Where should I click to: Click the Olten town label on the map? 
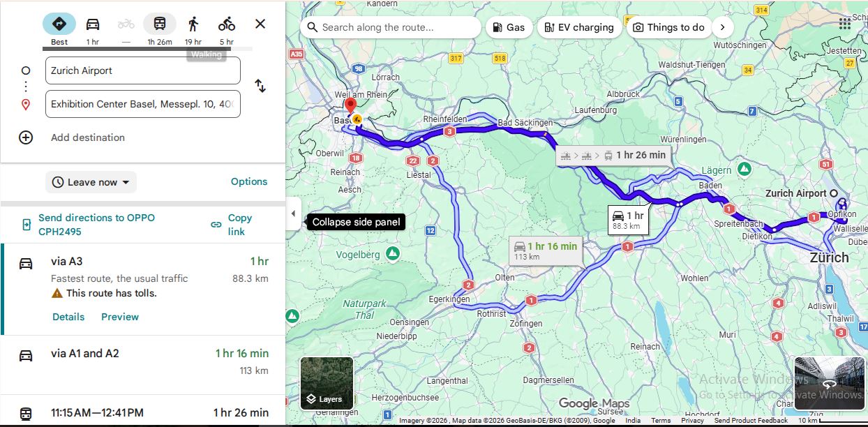[x=504, y=278]
